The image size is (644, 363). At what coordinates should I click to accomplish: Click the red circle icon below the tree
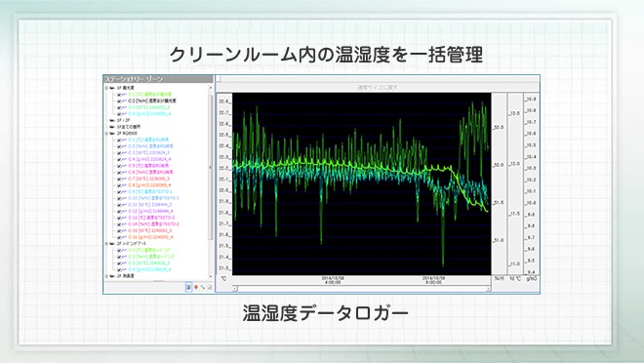195,287
